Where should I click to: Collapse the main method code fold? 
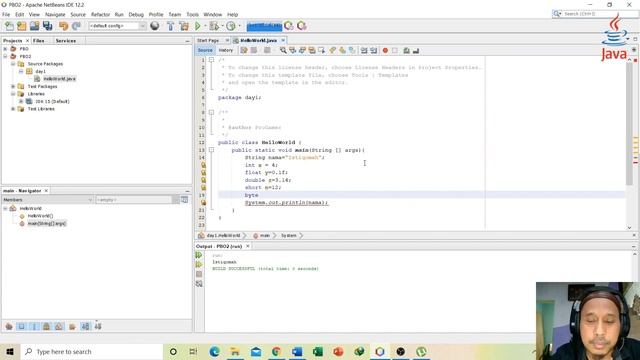coord(211,150)
